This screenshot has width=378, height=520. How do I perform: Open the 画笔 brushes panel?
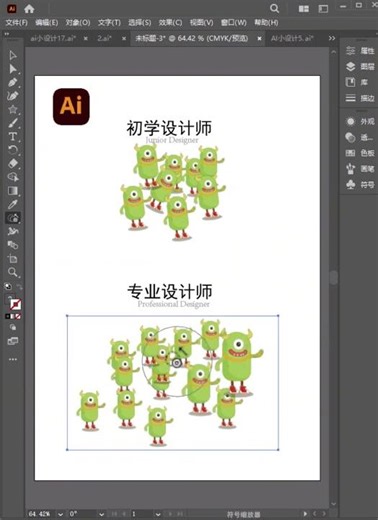(360, 169)
